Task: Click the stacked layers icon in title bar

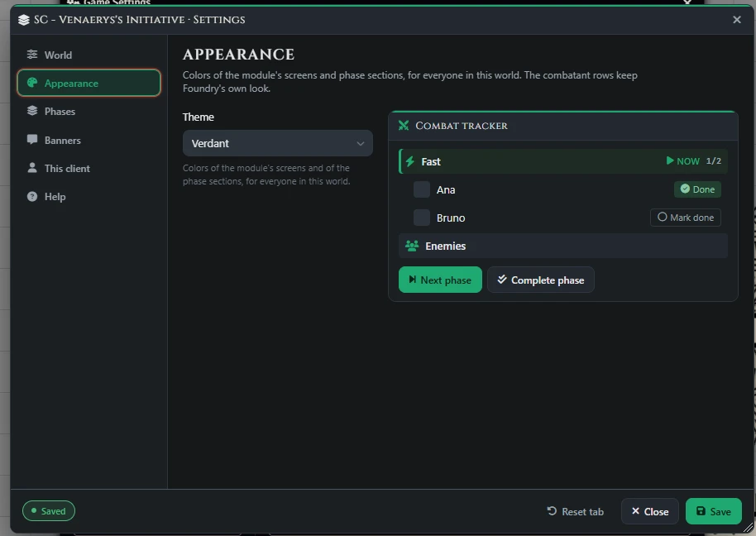Action: (x=24, y=20)
